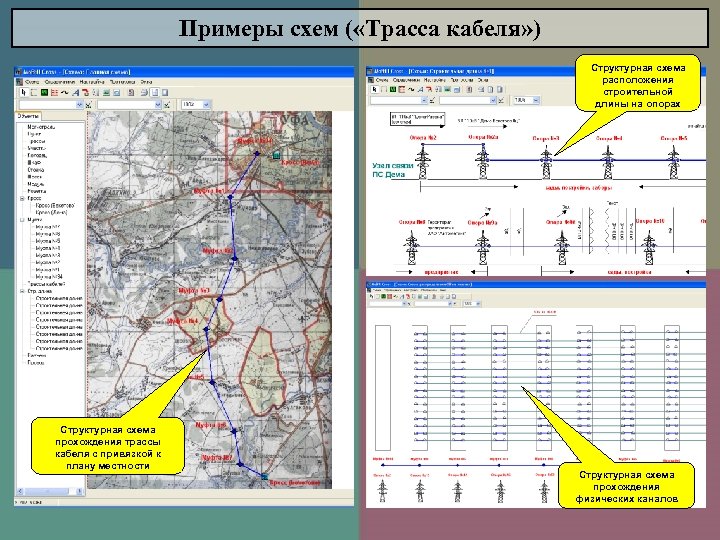Click the printer icon in map window toolbar
The image size is (720, 540).
144,93
